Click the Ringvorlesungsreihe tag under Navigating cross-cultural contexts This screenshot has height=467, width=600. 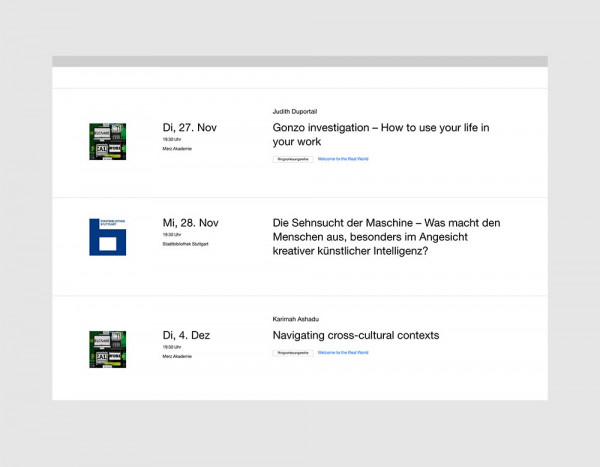[292, 353]
